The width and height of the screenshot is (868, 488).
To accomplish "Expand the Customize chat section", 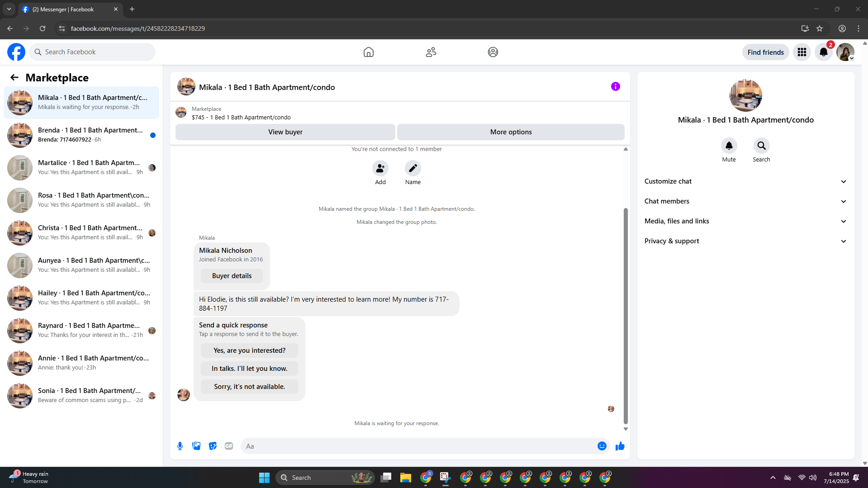I will [x=745, y=181].
